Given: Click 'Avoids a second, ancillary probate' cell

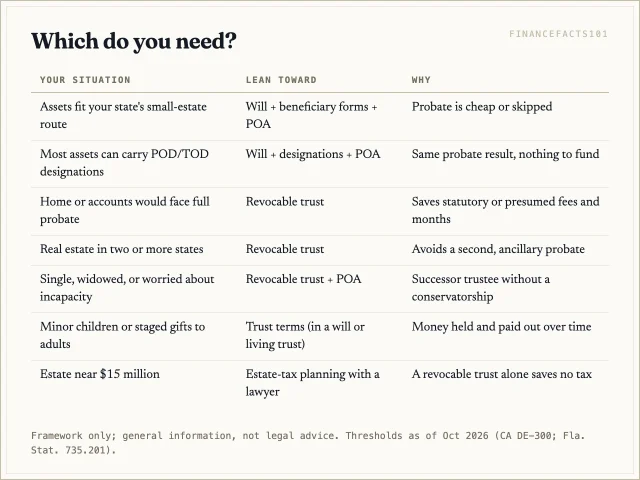Looking at the screenshot, I should (498, 249).
